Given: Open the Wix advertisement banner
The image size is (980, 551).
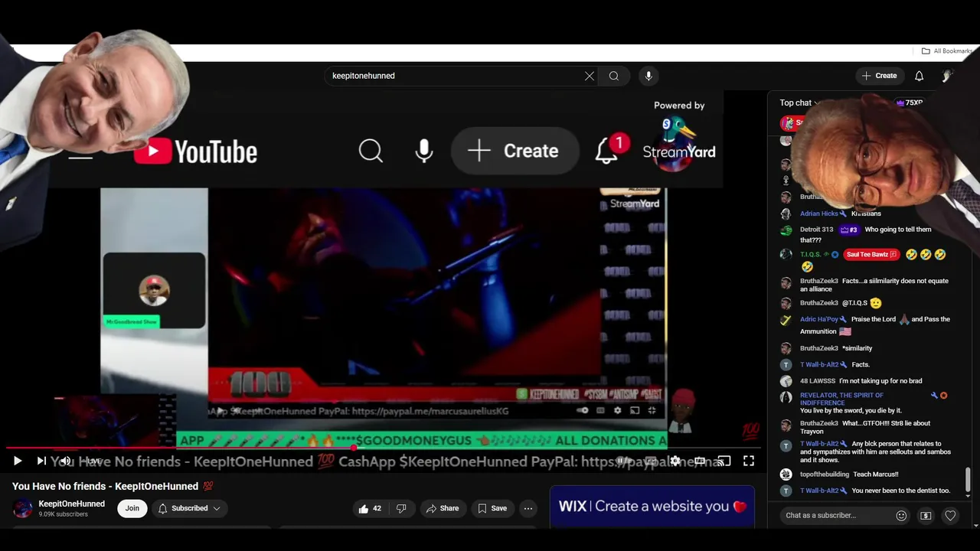Looking at the screenshot, I should 652,507.
